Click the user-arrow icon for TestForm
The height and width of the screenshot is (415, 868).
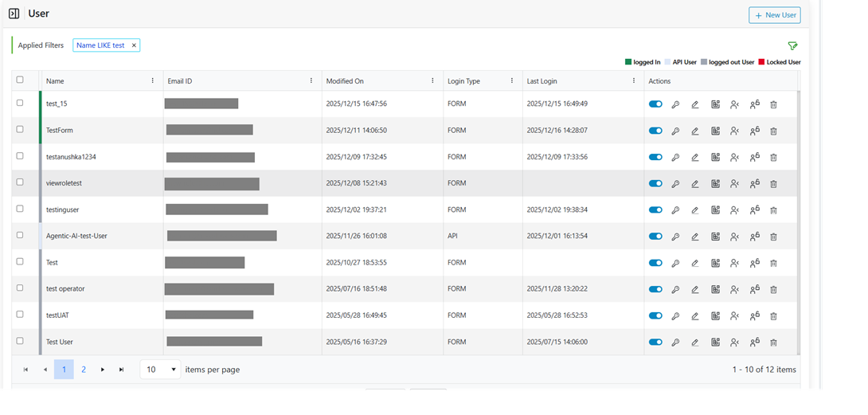click(x=734, y=131)
